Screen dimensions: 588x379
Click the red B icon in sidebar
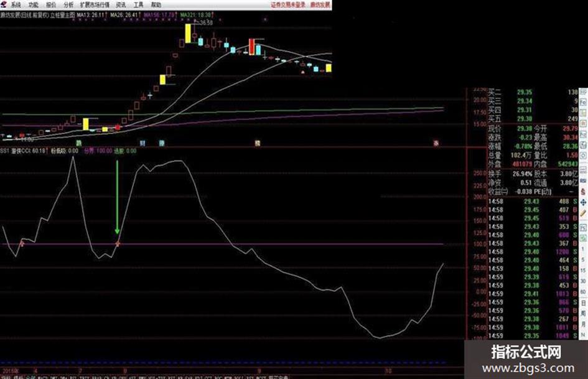[583, 123]
